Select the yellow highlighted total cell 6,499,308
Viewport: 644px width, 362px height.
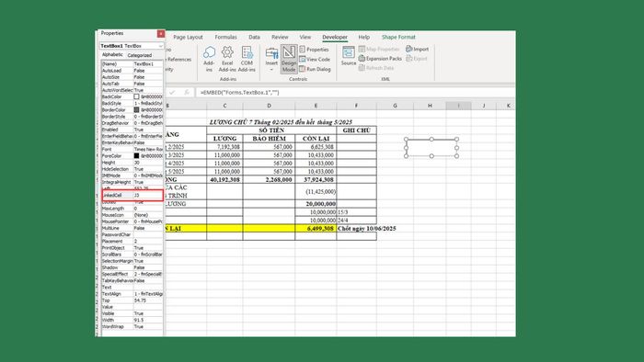pyautogui.click(x=316, y=229)
